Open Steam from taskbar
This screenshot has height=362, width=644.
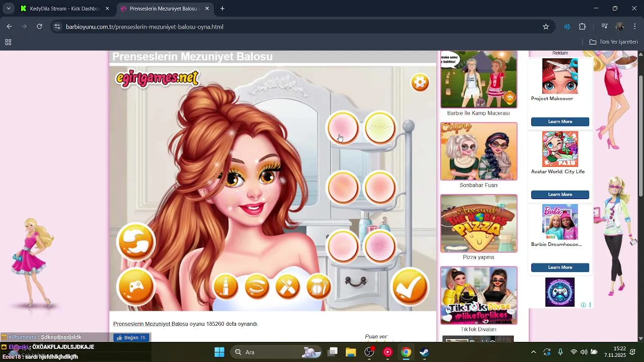pyautogui.click(x=425, y=352)
